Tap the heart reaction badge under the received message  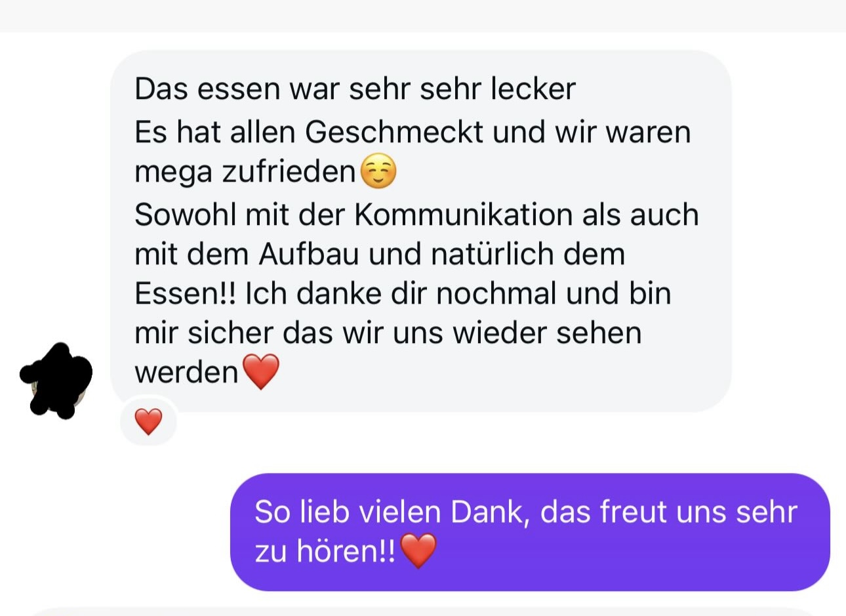tap(148, 421)
